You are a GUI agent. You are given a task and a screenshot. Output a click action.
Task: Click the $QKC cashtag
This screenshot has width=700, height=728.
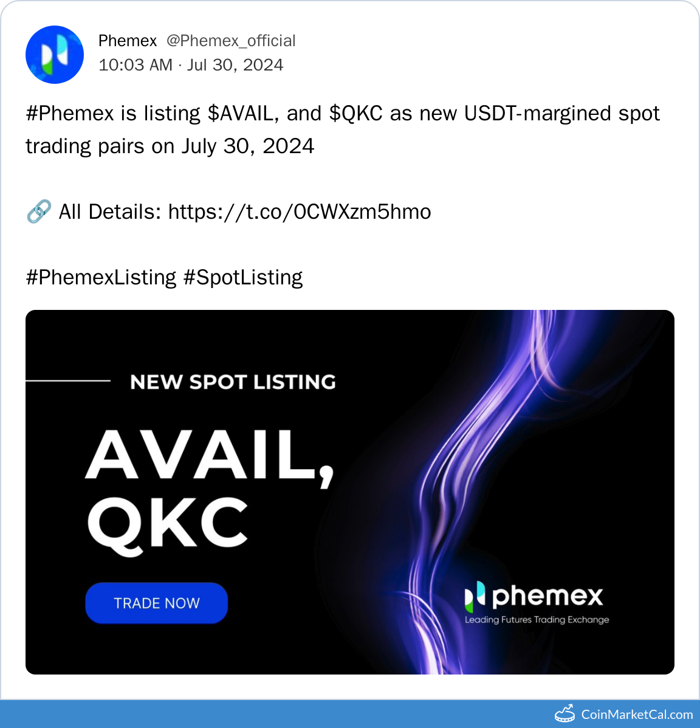(356, 114)
